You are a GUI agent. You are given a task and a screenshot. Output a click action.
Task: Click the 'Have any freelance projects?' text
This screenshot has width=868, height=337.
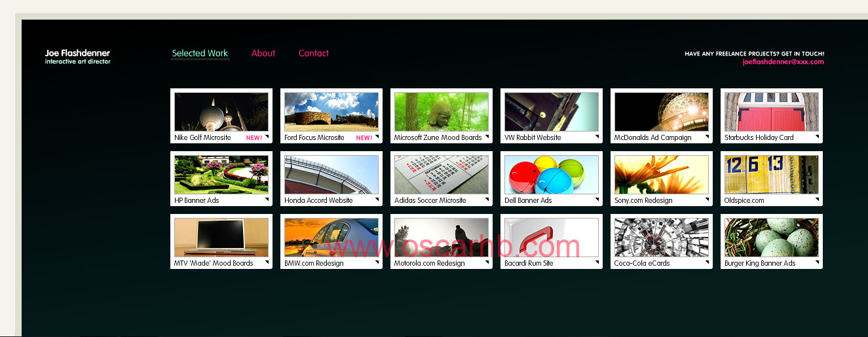pyautogui.click(x=755, y=54)
